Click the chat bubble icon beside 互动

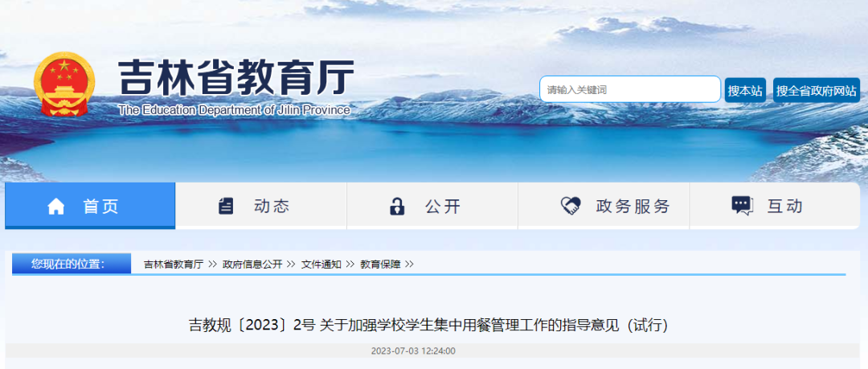tap(743, 206)
